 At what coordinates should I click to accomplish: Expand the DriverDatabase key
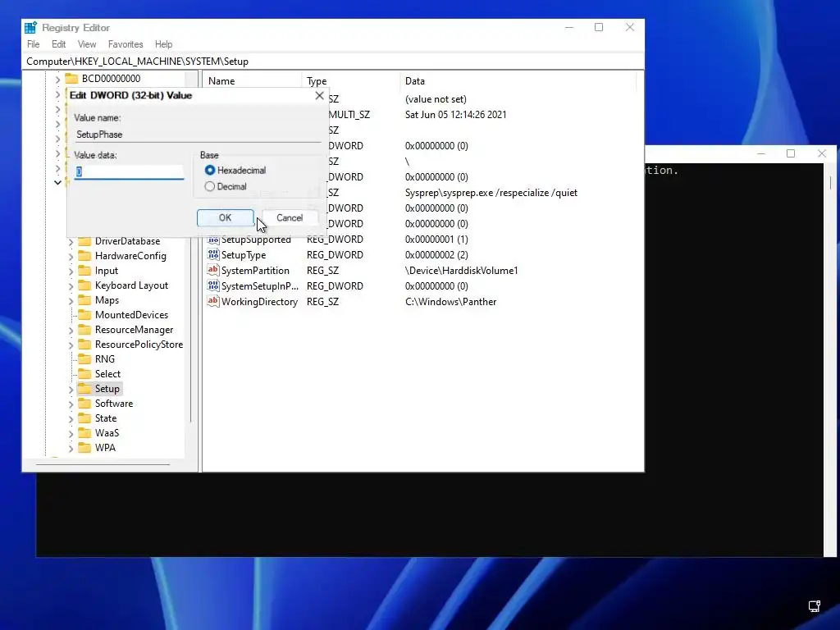tap(71, 242)
